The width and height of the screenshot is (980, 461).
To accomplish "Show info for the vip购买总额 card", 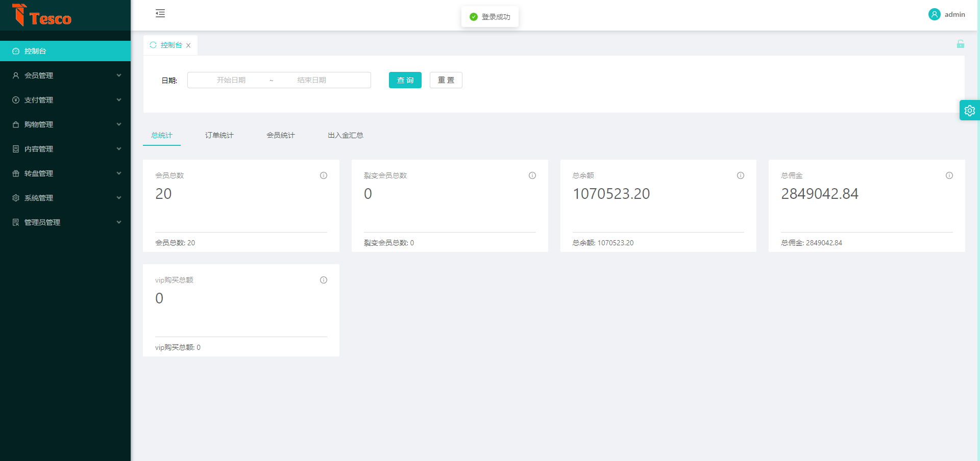I will pos(324,280).
